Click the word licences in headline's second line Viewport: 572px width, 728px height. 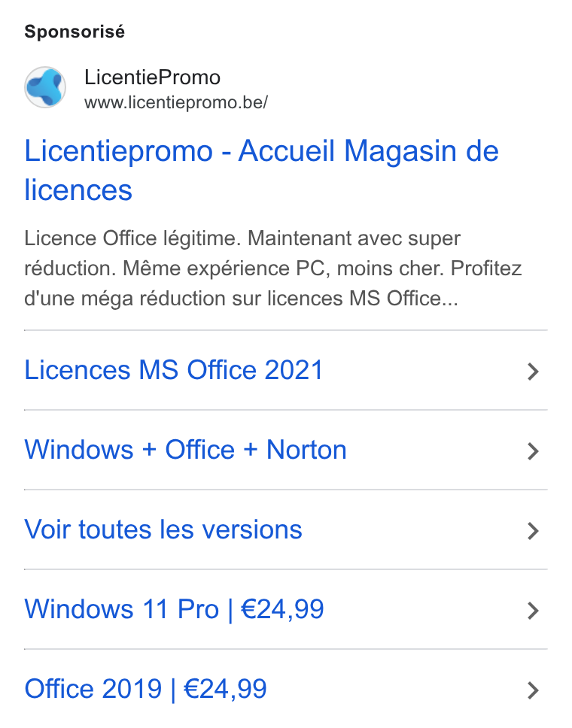(x=78, y=190)
